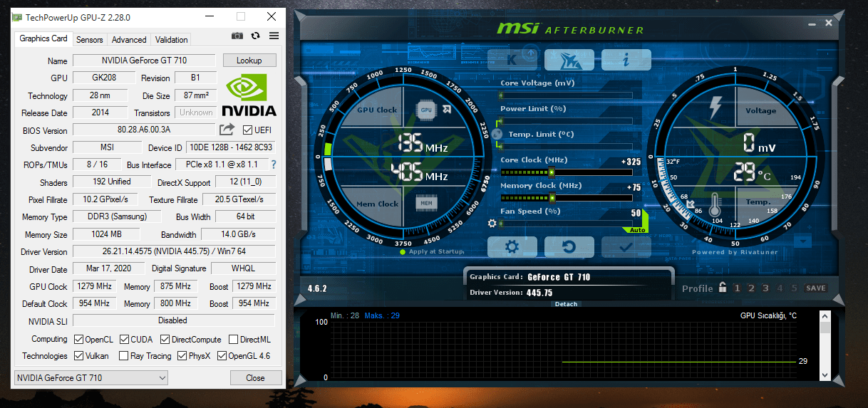Click the Bus Interface question mark
868x408 pixels.
273,164
